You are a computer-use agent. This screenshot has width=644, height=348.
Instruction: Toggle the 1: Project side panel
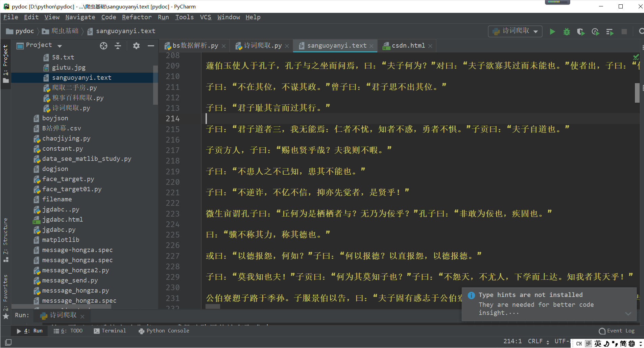click(x=5, y=64)
